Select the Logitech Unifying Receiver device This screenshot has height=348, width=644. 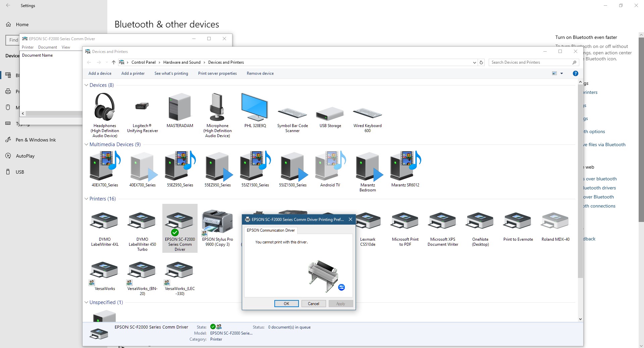click(x=143, y=115)
